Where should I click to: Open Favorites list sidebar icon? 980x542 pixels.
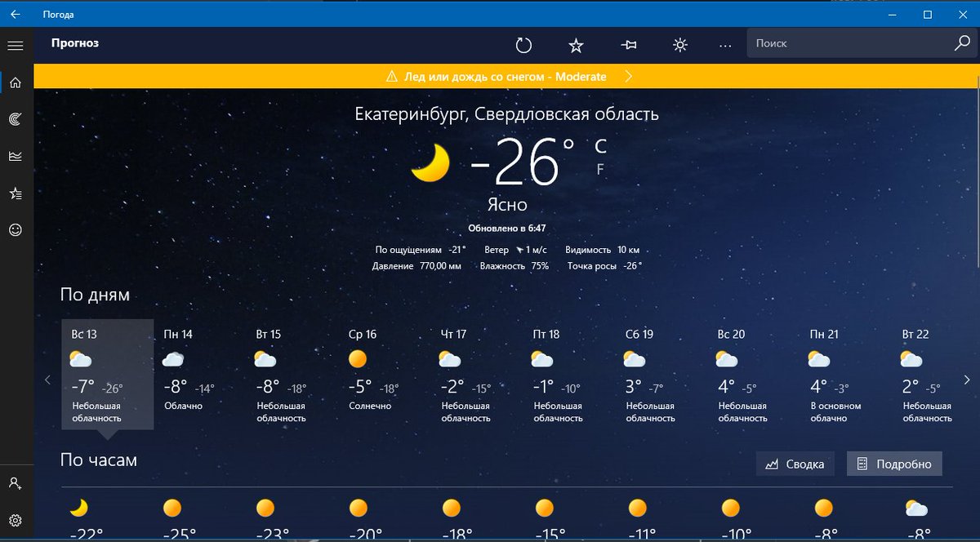tap(15, 193)
